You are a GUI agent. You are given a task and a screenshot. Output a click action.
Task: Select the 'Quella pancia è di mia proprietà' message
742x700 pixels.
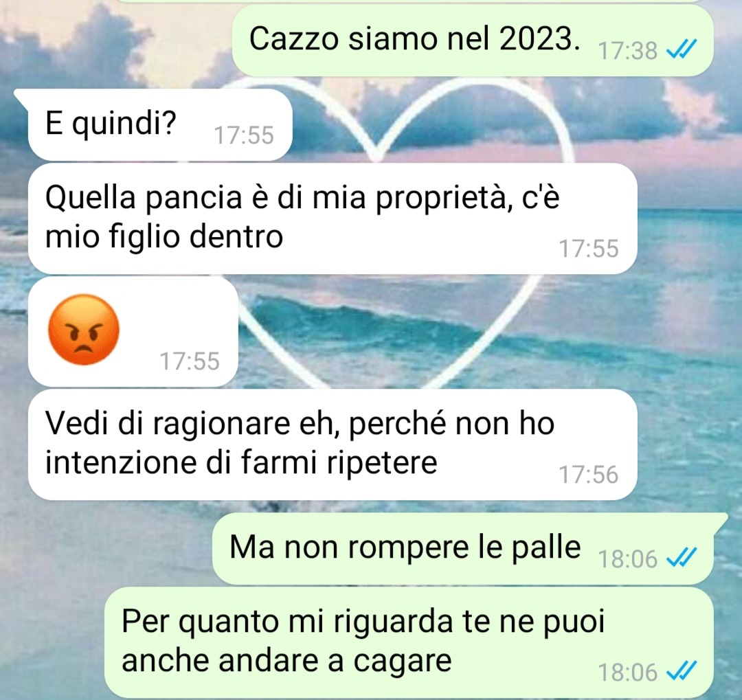pyautogui.click(x=333, y=218)
